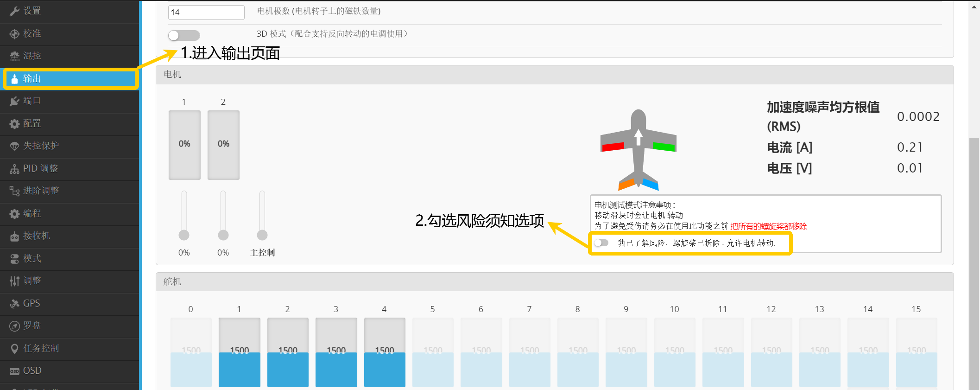Click the compass icon beside 罗盘
The image size is (980, 390).
pos(14,326)
